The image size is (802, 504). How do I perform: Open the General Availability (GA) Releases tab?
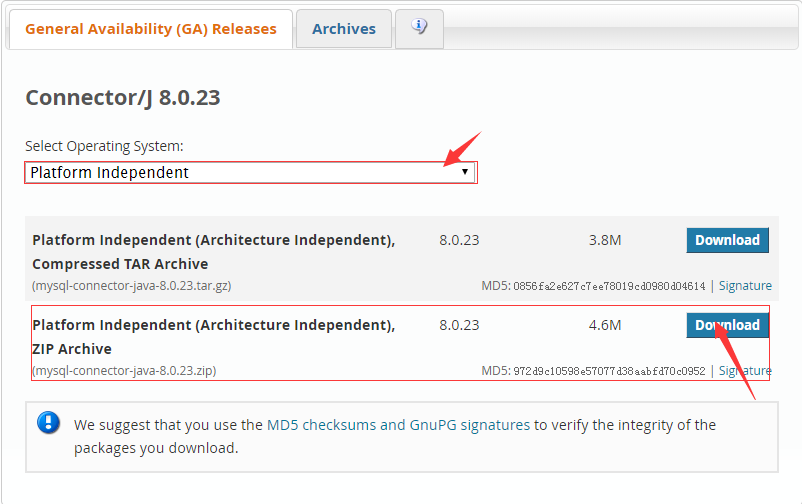[x=151, y=29]
